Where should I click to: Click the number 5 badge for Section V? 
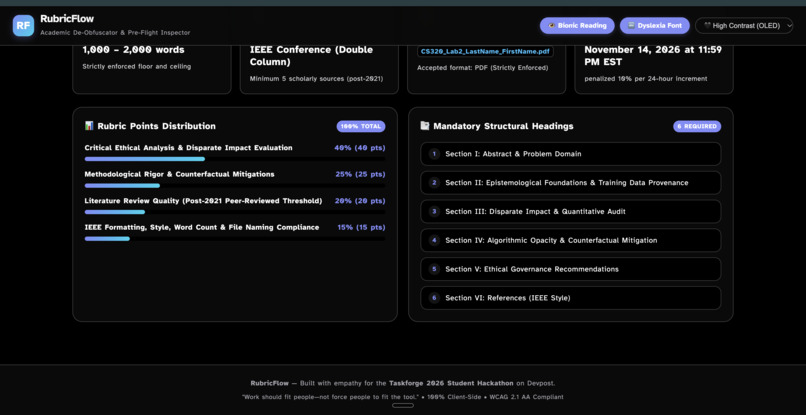pyautogui.click(x=434, y=269)
